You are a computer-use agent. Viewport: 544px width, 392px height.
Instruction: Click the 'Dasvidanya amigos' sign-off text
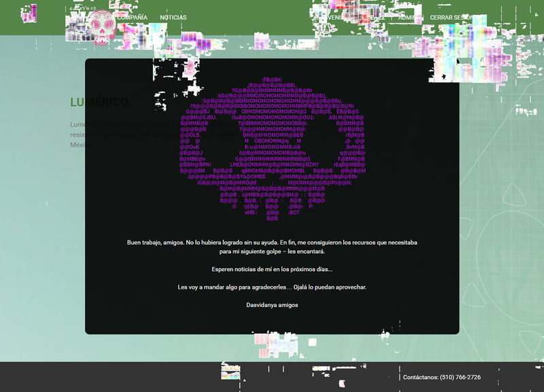pos(272,305)
